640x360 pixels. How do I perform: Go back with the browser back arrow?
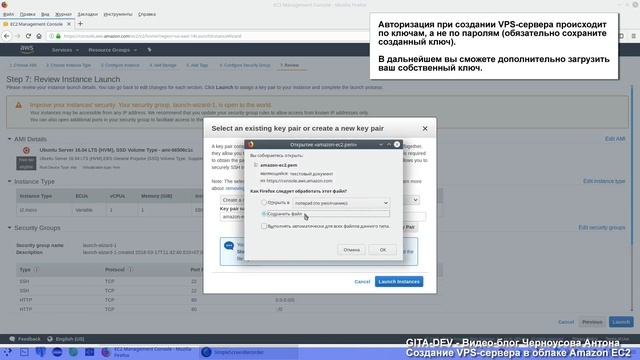pyautogui.click(x=7, y=36)
